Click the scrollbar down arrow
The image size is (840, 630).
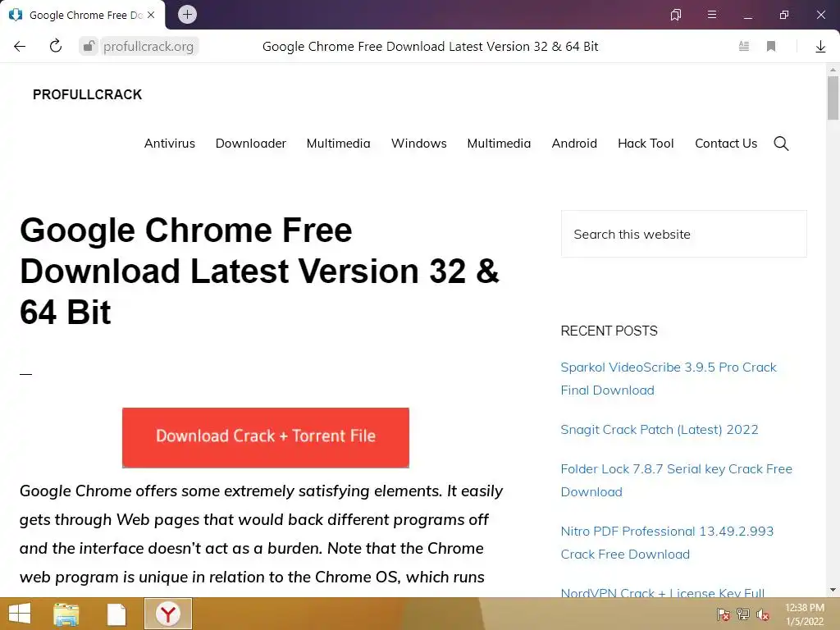coord(833,590)
